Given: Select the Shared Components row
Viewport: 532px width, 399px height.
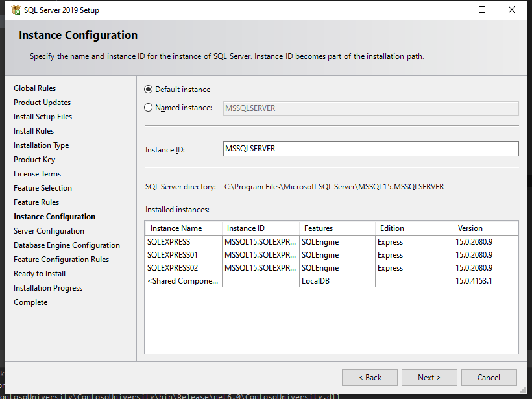Looking at the screenshot, I should pyautogui.click(x=184, y=281).
